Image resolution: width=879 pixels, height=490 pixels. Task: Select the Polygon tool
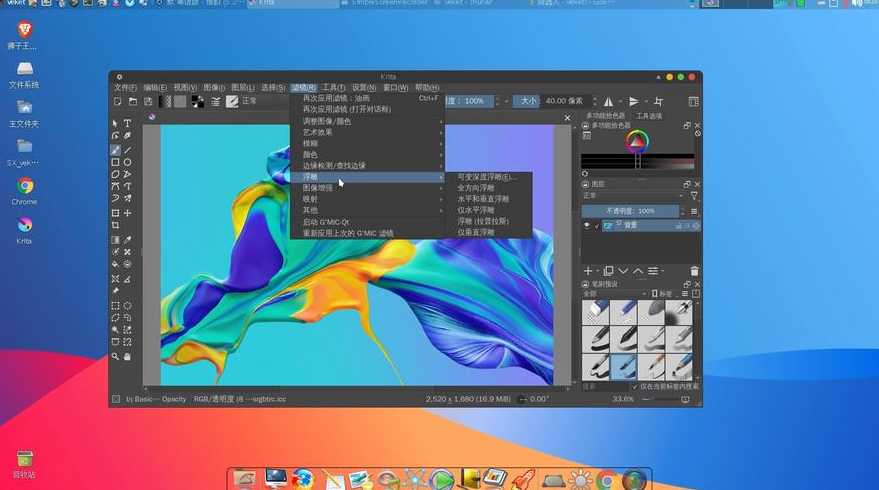pyautogui.click(x=115, y=174)
